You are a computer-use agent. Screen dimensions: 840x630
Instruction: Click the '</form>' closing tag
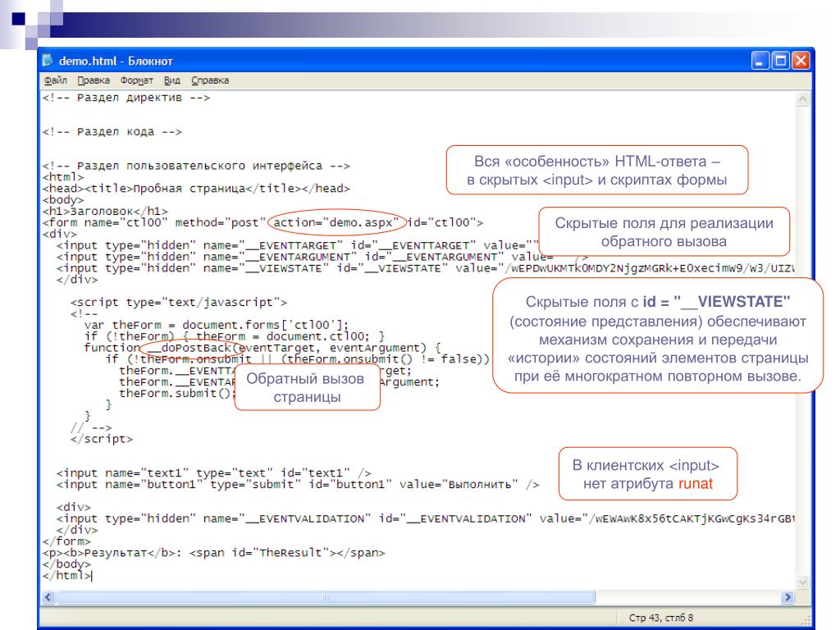[x=66, y=541]
